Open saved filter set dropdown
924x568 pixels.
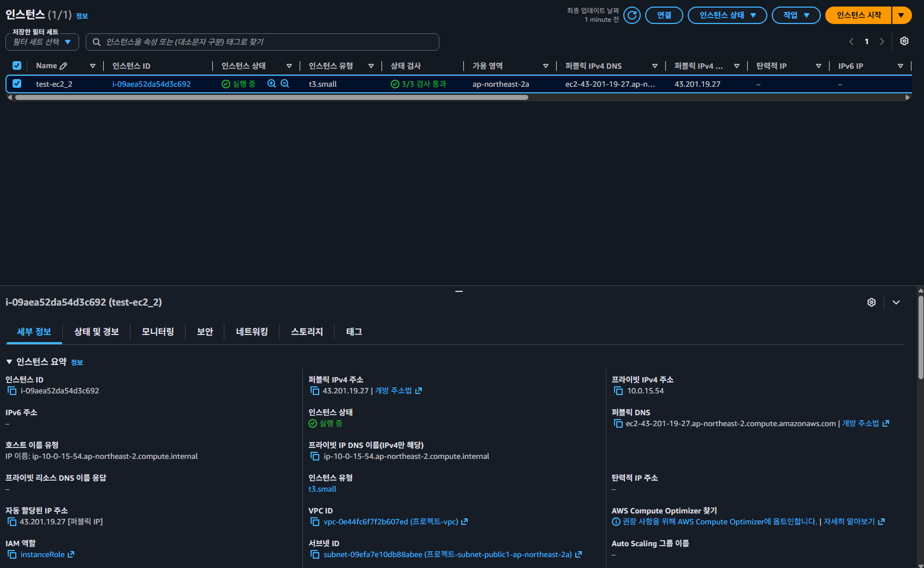pyautogui.click(x=42, y=42)
